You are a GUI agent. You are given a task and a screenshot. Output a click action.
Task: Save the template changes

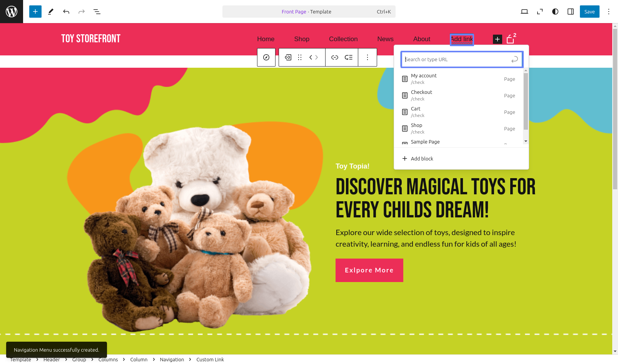(590, 12)
